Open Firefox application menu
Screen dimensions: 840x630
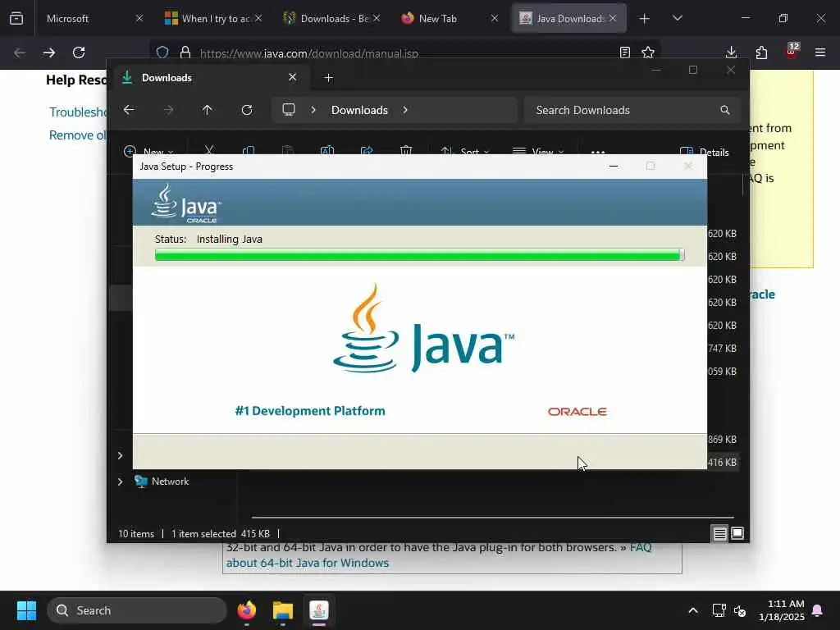(x=820, y=52)
